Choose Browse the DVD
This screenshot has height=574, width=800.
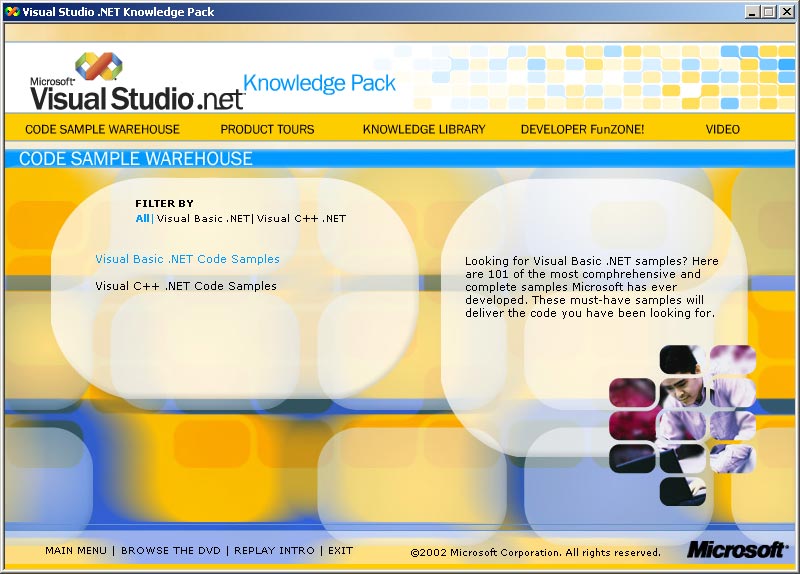tap(170, 551)
